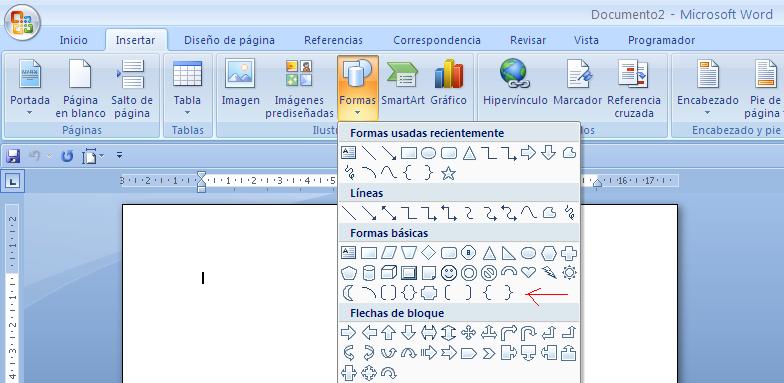Select the 5-point star in recently used shapes

[448, 174]
